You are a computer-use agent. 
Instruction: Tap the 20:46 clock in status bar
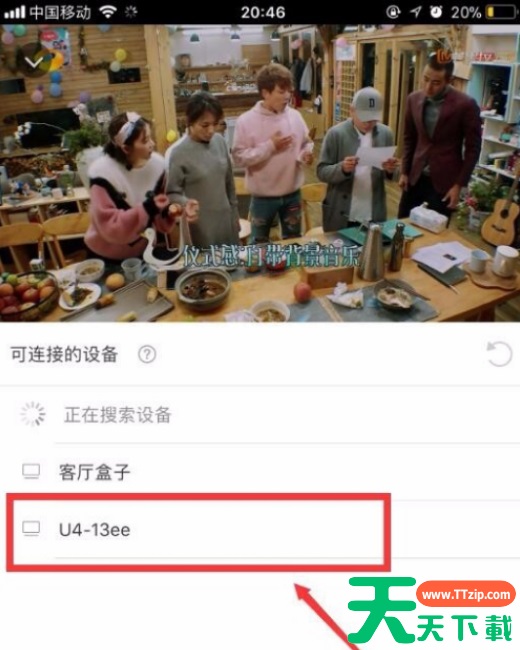263,12
